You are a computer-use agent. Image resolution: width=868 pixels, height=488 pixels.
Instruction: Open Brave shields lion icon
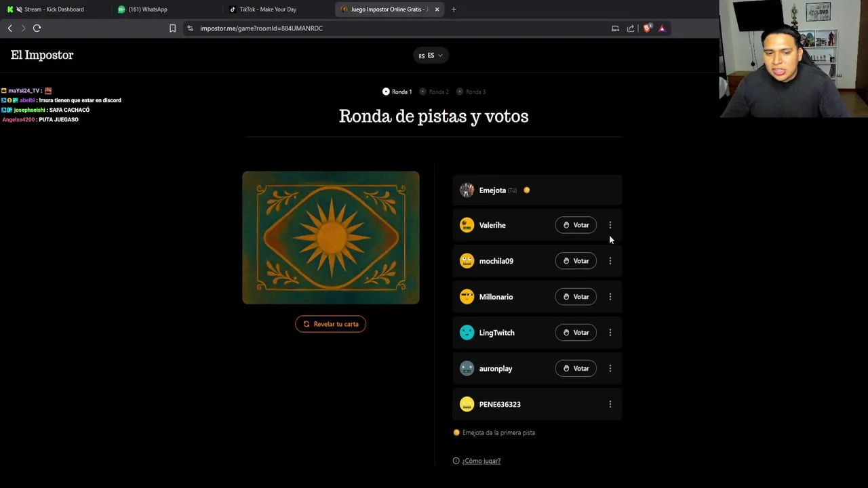[x=647, y=28]
